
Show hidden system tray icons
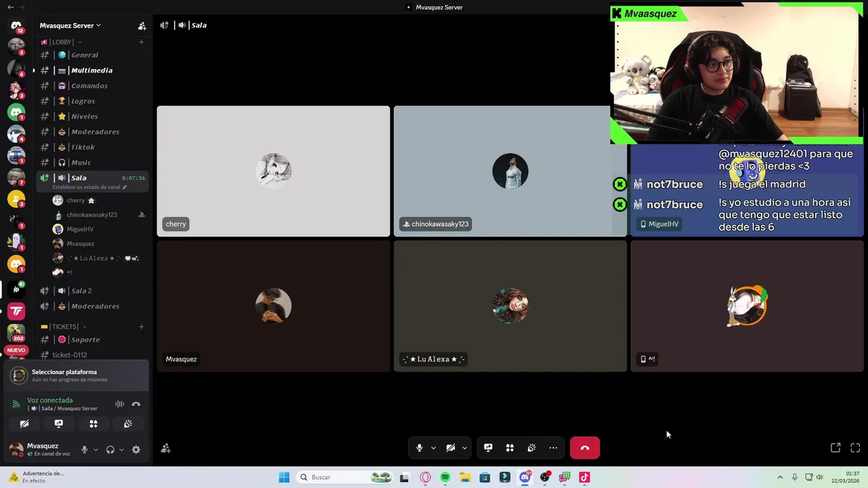pyautogui.click(x=780, y=477)
